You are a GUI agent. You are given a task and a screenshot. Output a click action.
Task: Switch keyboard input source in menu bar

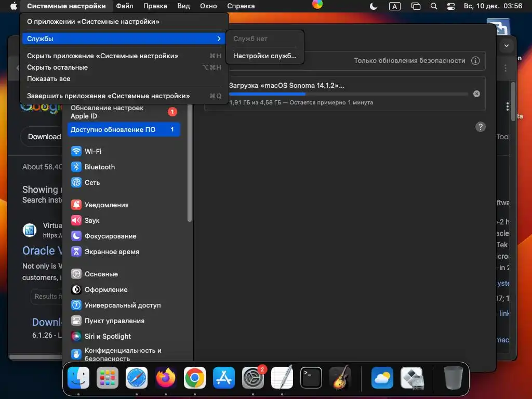click(395, 6)
